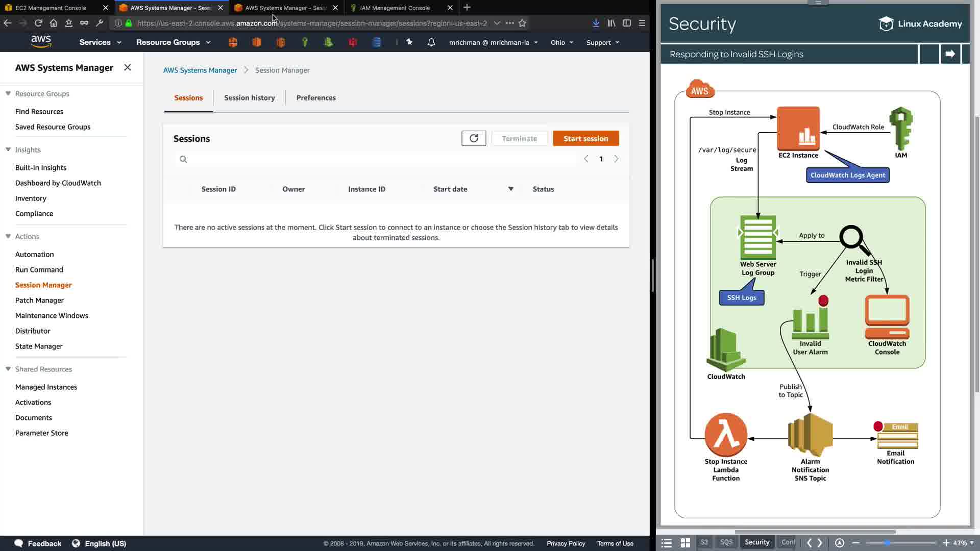Sort by Start date arrow

coord(510,189)
